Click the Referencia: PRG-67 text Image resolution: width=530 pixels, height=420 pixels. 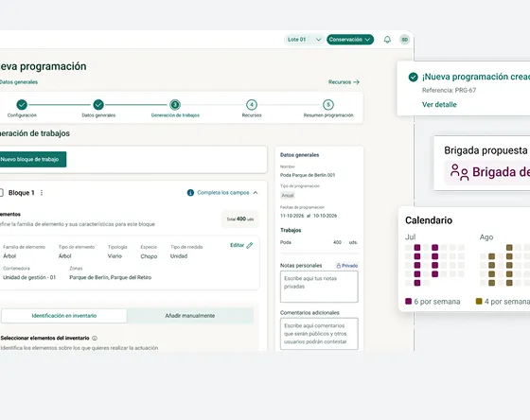(449, 90)
